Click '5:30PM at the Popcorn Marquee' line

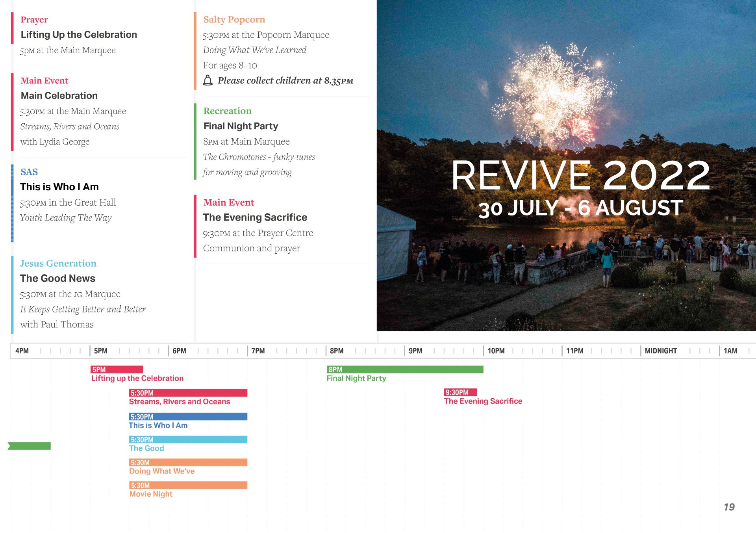[x=266, y=35]
